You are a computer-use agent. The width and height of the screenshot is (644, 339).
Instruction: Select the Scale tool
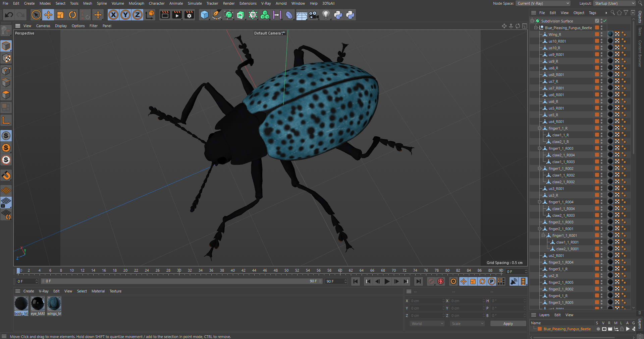click(x=60, y=15)
